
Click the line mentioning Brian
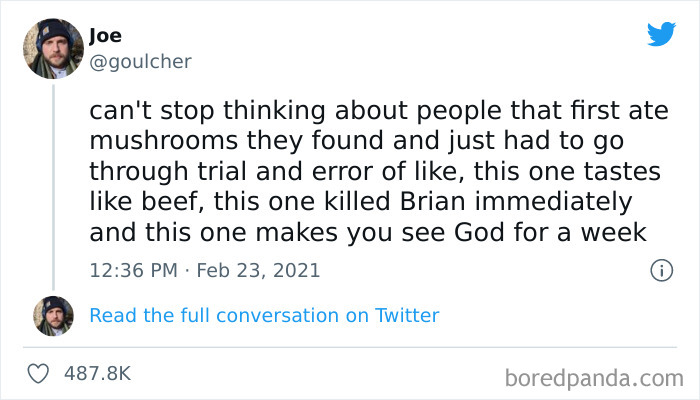click(360, 202)
